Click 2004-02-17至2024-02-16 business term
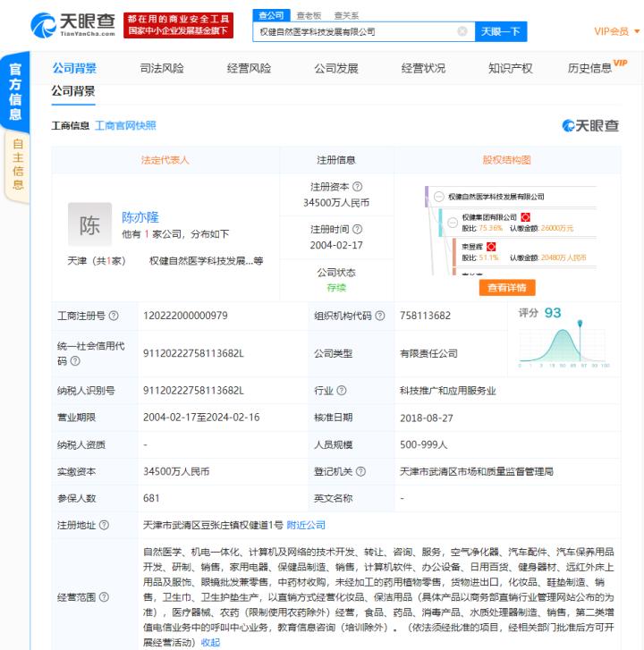The width and height of the screenshot is (644, 650). coord(201,417)
